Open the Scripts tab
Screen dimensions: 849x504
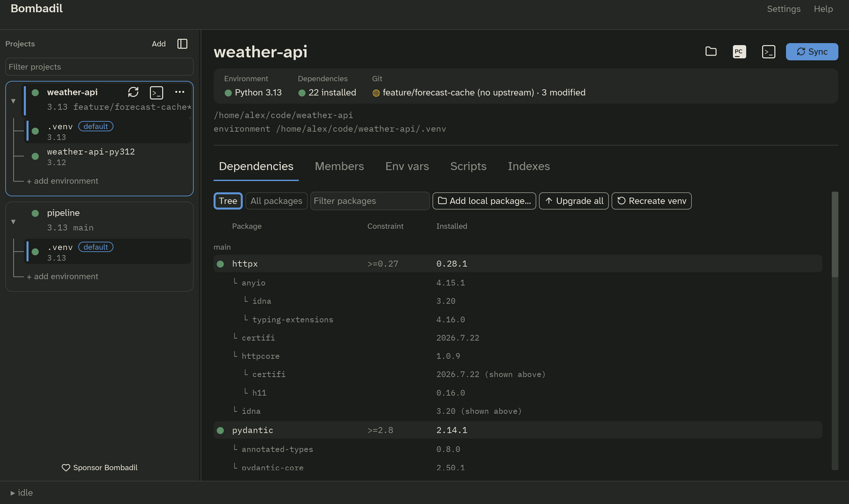point(469,167)
